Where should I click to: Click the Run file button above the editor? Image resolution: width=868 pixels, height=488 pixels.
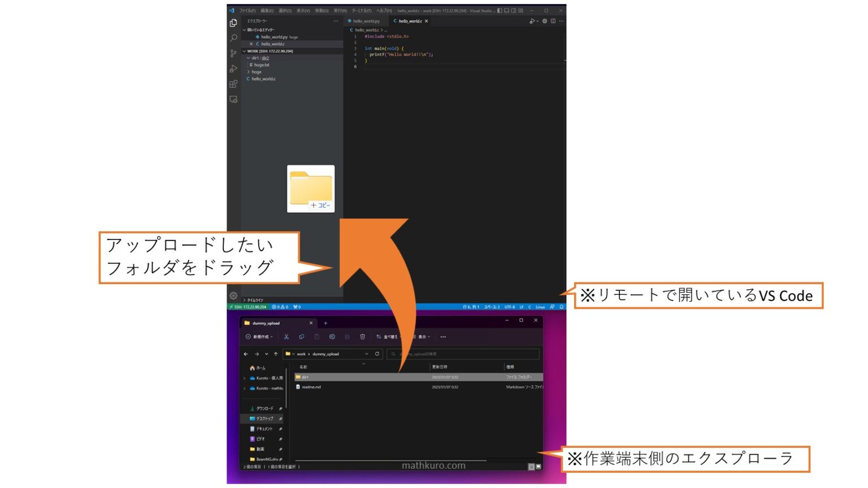531,21
